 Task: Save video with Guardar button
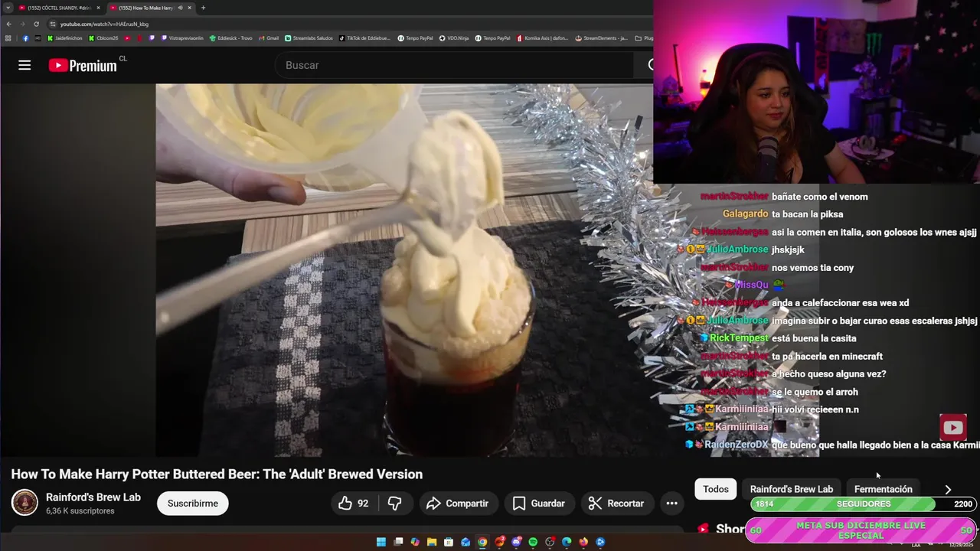(539, 503)
